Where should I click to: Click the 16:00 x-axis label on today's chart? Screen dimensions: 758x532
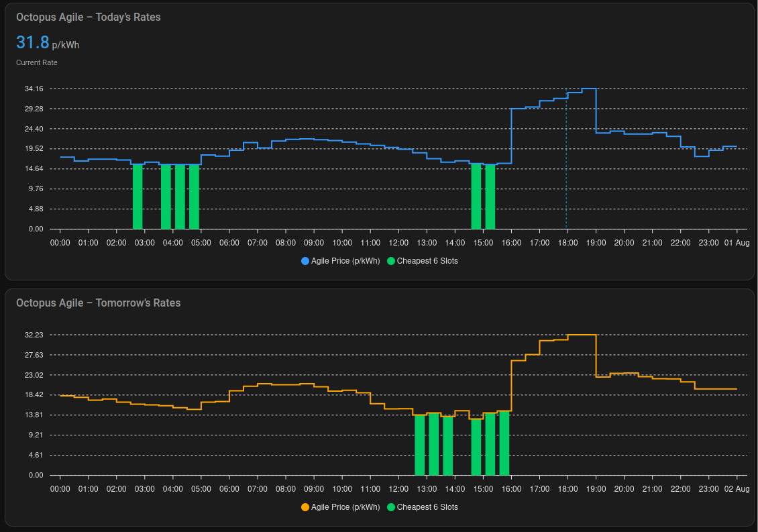coord(511,242)
